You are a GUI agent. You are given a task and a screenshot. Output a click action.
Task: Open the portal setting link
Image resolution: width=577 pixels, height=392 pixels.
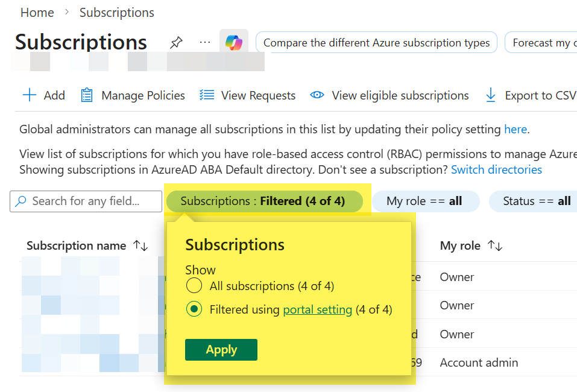pyautogui.click(x=318, y=309)
